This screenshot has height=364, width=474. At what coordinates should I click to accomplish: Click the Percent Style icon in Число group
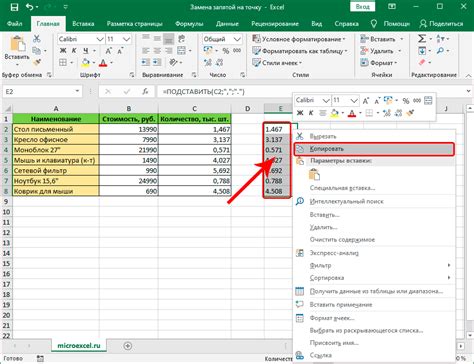pyautogui.click(x=226, y=51)
